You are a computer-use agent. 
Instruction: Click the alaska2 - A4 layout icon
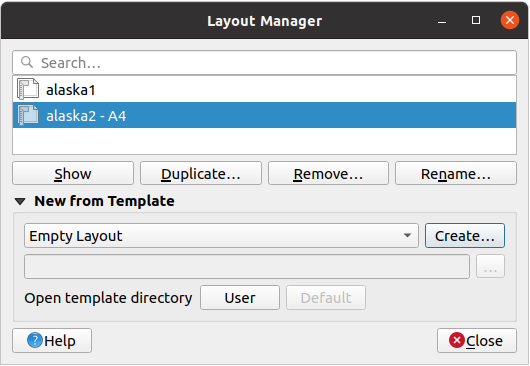(28, 115)
